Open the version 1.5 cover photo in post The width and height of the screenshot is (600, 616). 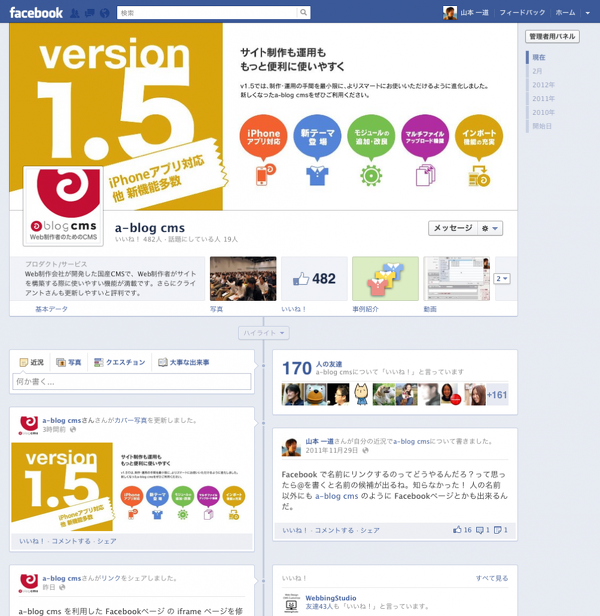[132, 487]
